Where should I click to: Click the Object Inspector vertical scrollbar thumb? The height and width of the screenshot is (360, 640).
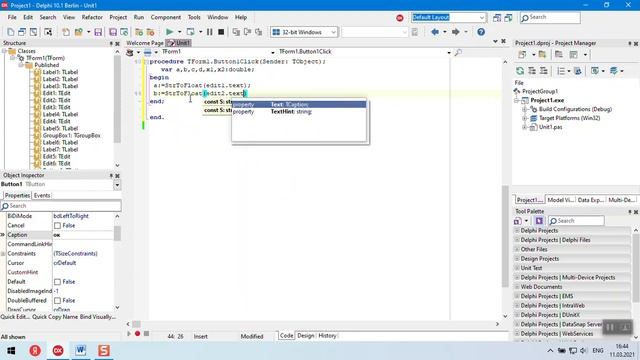tap(117, 233)
